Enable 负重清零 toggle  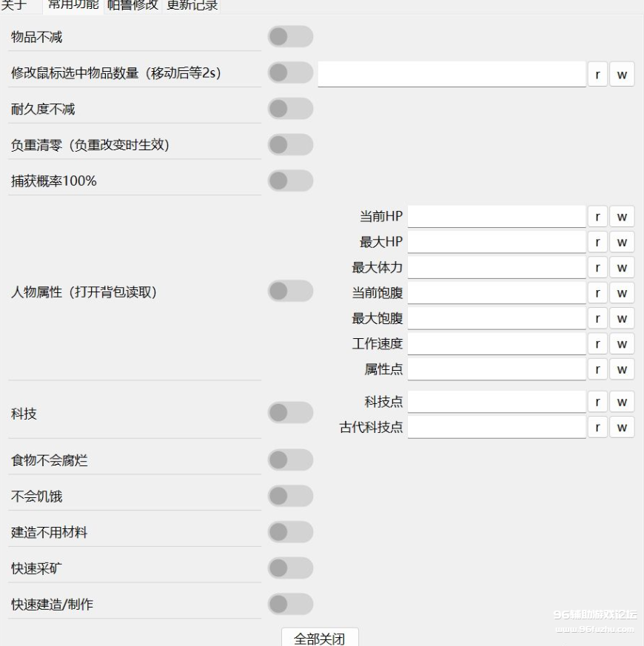[290, 145]
